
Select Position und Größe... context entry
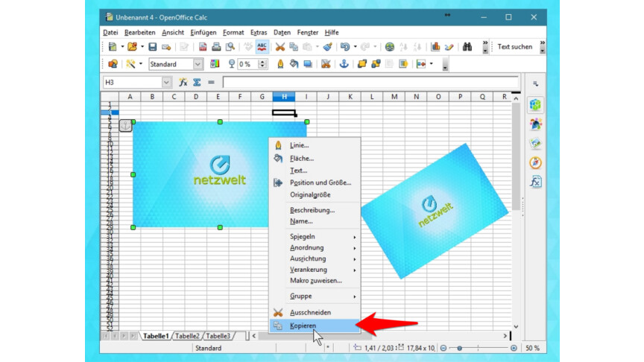pyautogui.click(x=315, y=182)
